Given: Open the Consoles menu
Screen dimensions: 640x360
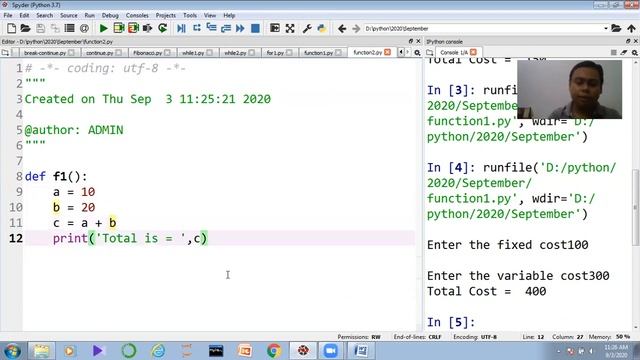Looking at the screenshot, I should coord(137,16).
